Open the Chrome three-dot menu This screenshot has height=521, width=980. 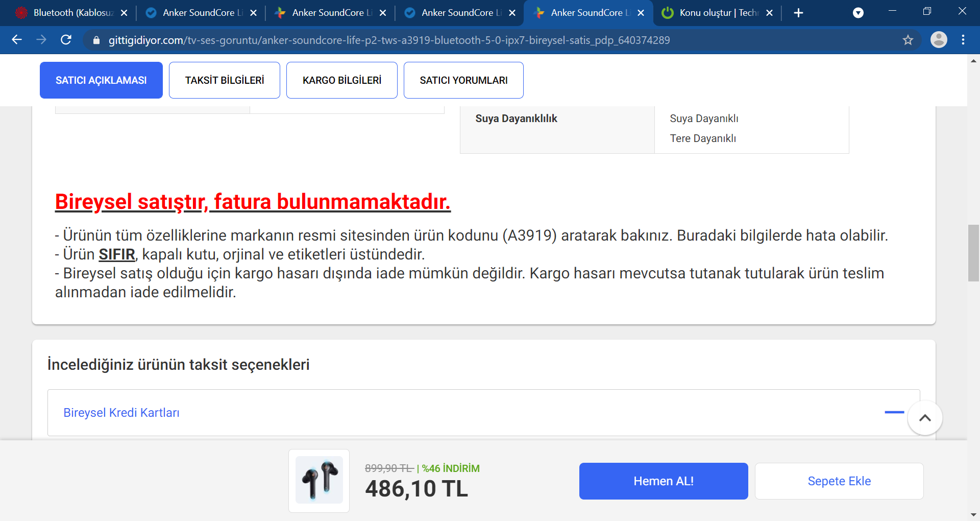963,40
